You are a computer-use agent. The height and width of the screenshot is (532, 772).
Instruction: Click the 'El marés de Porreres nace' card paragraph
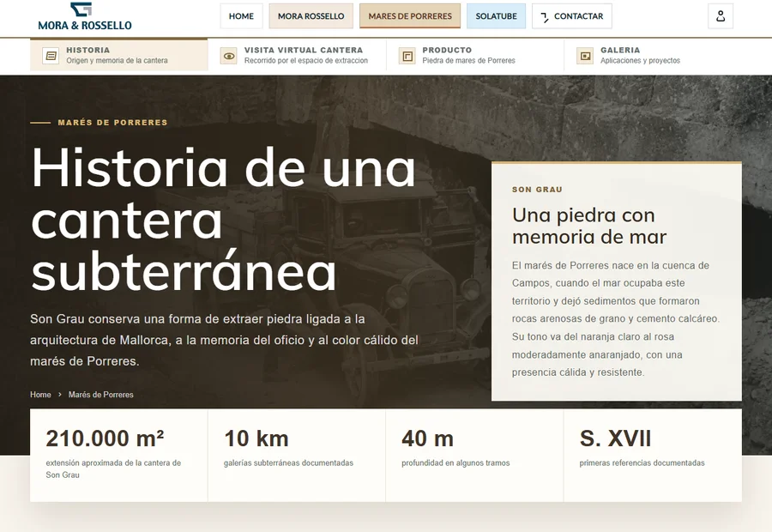point(615,318)
